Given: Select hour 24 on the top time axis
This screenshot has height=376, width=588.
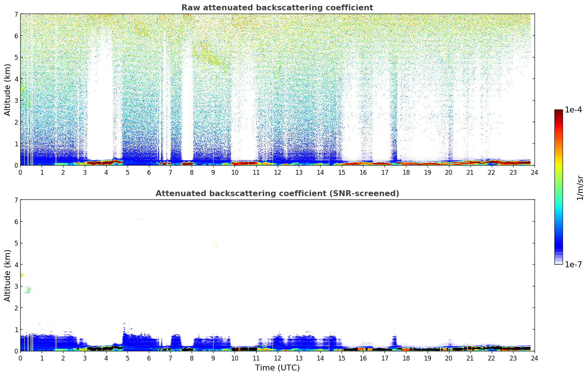Looking at the screenshot, I should point(534,173).
